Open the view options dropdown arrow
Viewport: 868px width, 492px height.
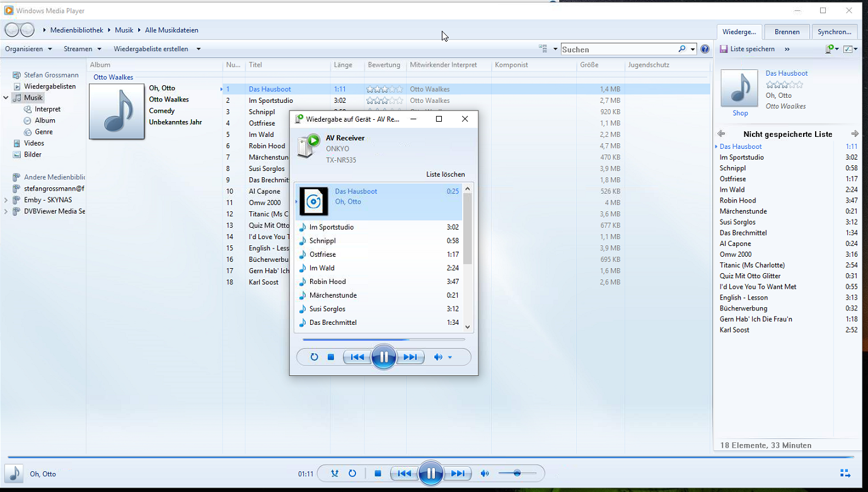click(x=555, y=49)
